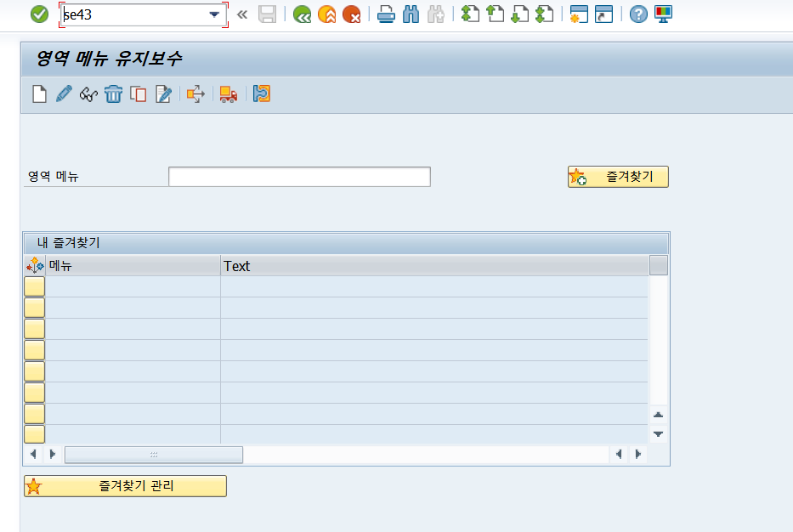Click the Save diskette icon
This screenshot has width=793, height=532.
tap(267, 14)
